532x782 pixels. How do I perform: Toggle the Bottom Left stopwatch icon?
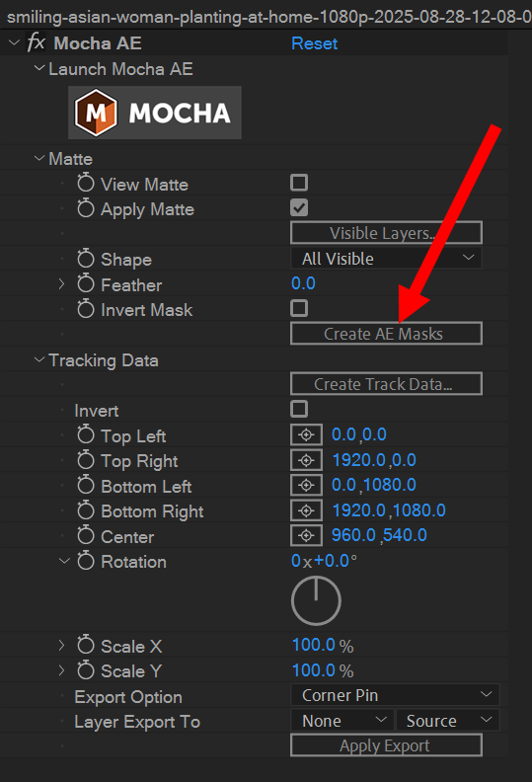click(86, 485)
